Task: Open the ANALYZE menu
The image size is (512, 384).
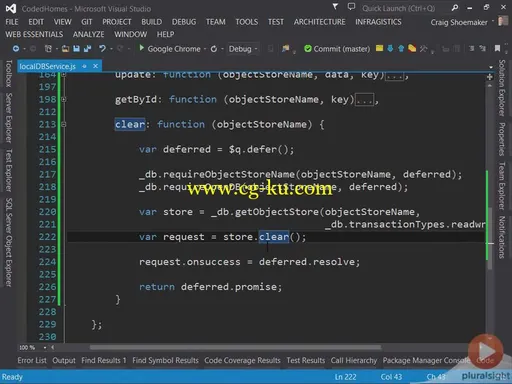Action: (88, 34)
